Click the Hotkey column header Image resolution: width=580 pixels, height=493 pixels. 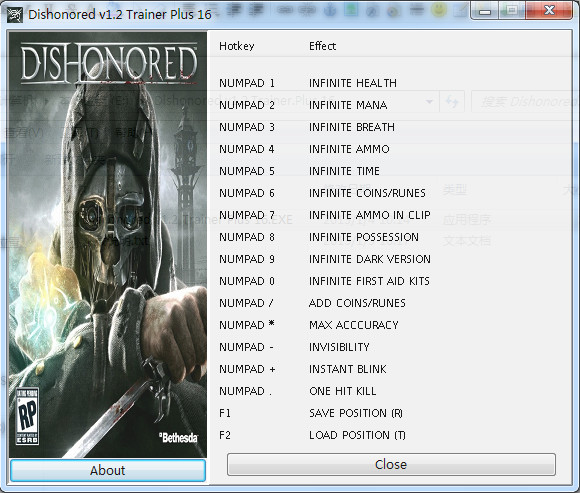coord(237,46)
